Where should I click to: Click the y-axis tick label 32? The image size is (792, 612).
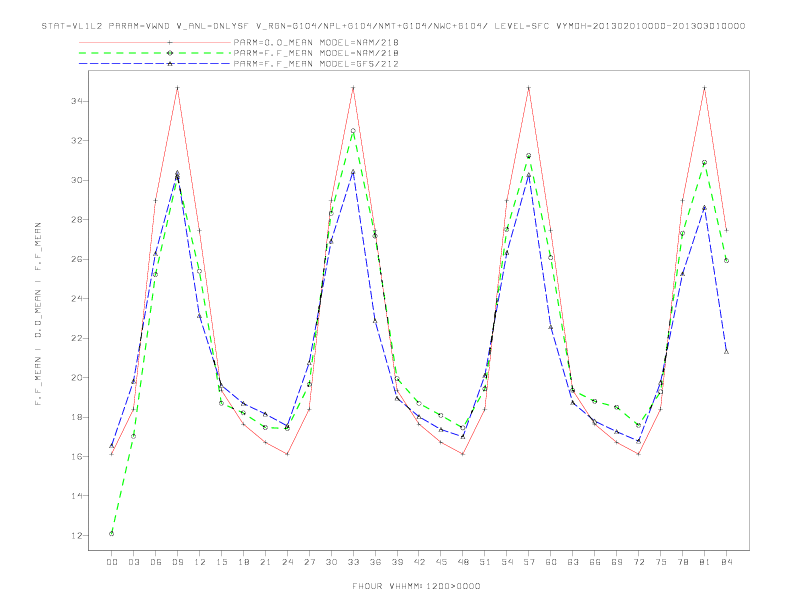pos(77,141)
